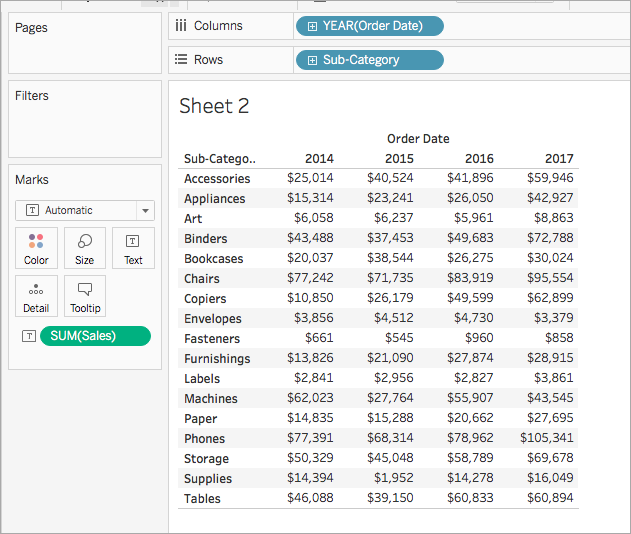This screenshot has width=631, height=534.
Task: Click the Sheet 2 title
Action: click(x=214, y=106)
